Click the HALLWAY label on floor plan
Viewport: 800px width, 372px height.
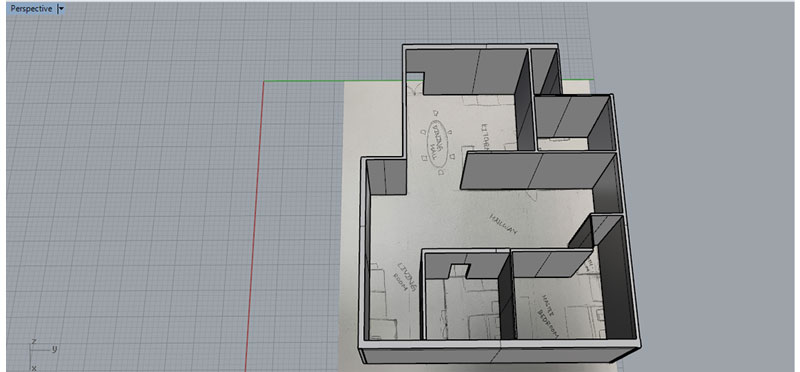click(x=503, y=224)
